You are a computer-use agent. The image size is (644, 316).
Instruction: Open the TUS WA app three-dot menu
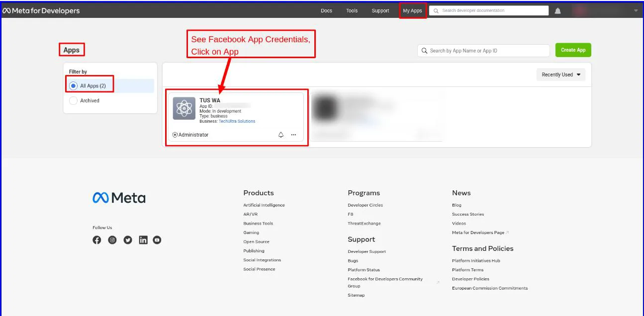tap(293, 135)
